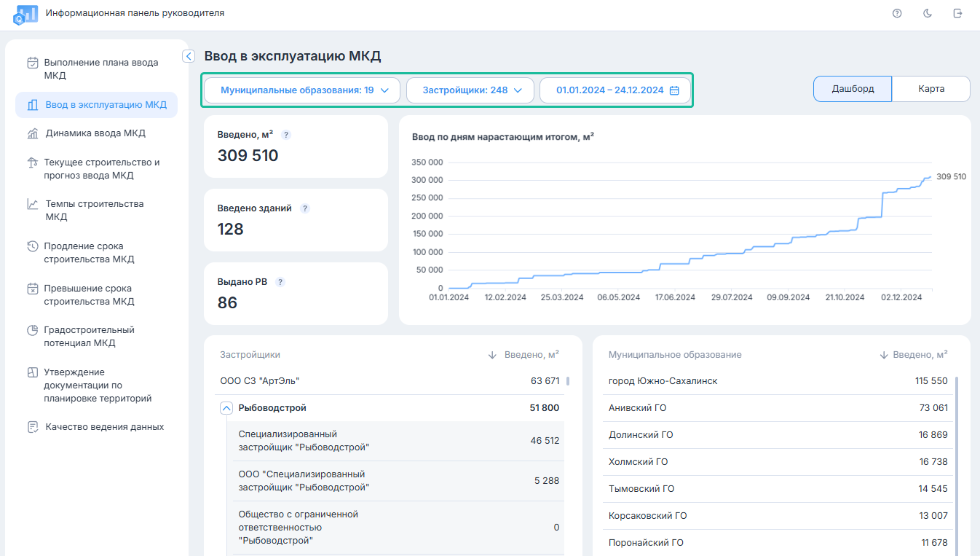Click the help icon next to Введено, м²
This screenshot has width=980, height=556.
pyautogui.click(x=286, y=135)
